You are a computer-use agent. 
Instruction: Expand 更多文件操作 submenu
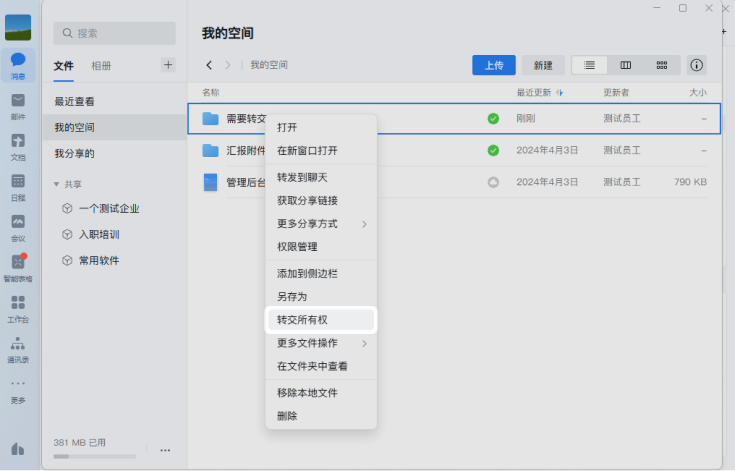point(321,343)
